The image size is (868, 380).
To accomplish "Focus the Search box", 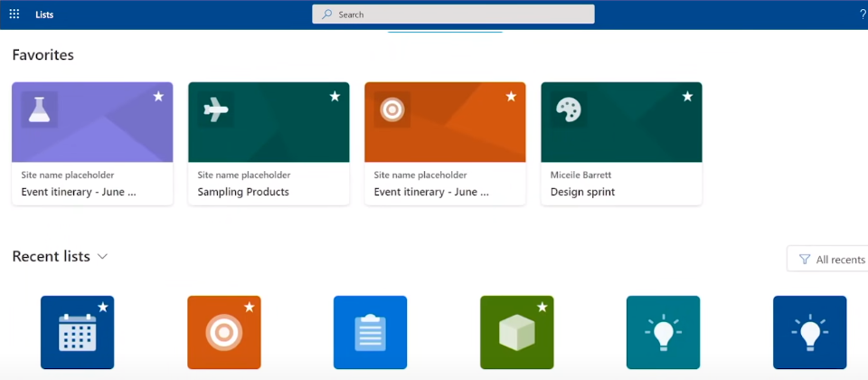I will pyautogui.click(x=453, y=14).
